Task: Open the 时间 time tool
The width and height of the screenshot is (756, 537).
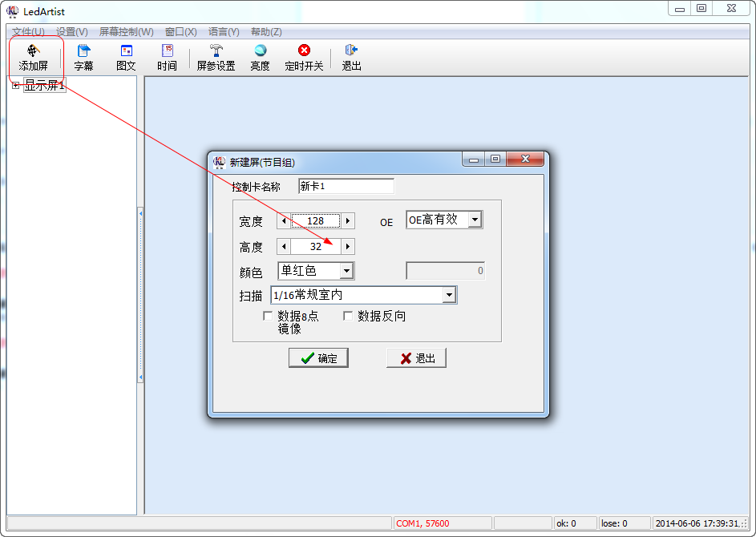Action: pos(167,58)
